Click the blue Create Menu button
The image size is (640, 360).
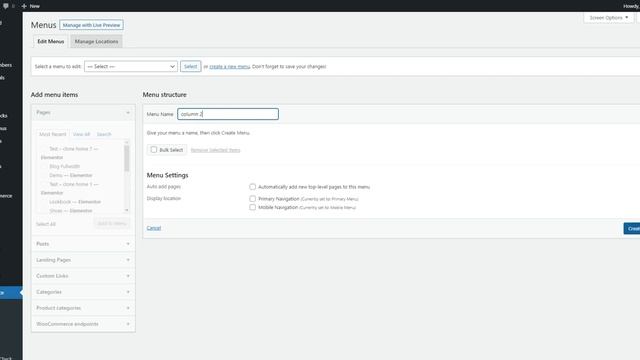point(632,229)
